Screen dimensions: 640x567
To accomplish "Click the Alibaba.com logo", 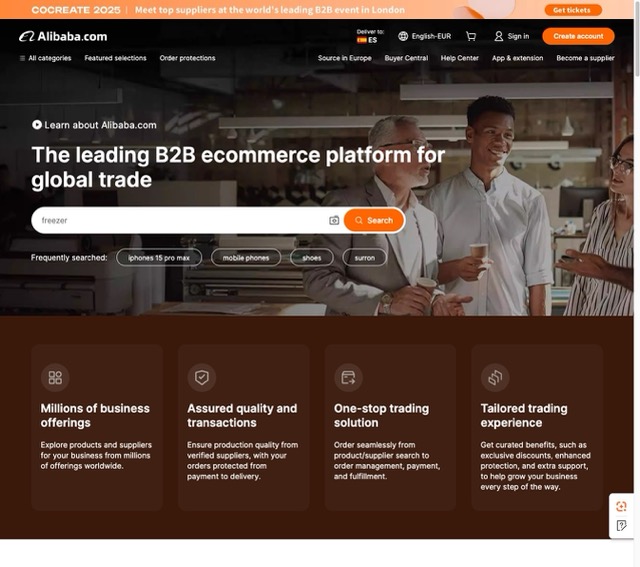I will (63, 36).
